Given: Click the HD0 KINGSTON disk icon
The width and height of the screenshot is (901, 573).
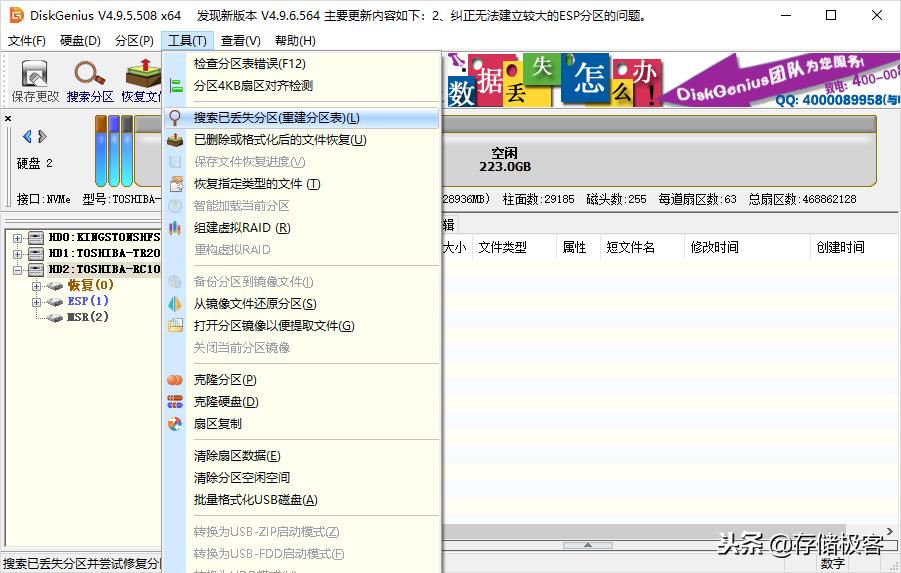Looking at the screenshot, I should pyautogui.click(x=36, y=237).
